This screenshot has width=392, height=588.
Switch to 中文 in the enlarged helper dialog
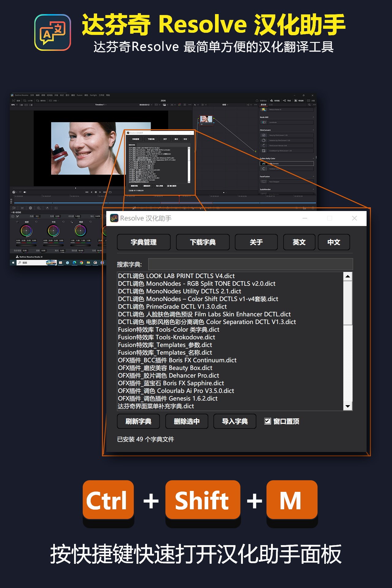pyautogui.click(x=334, y=242)
